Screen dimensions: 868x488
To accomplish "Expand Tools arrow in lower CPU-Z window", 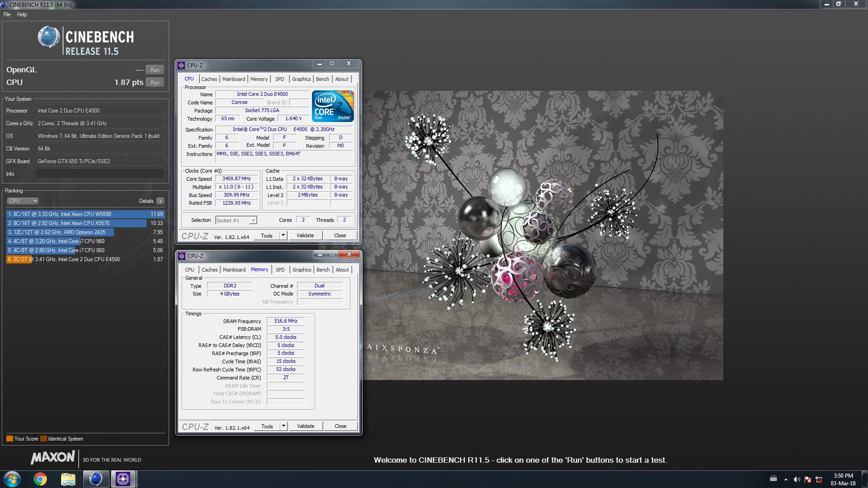I will coord(284,427).
